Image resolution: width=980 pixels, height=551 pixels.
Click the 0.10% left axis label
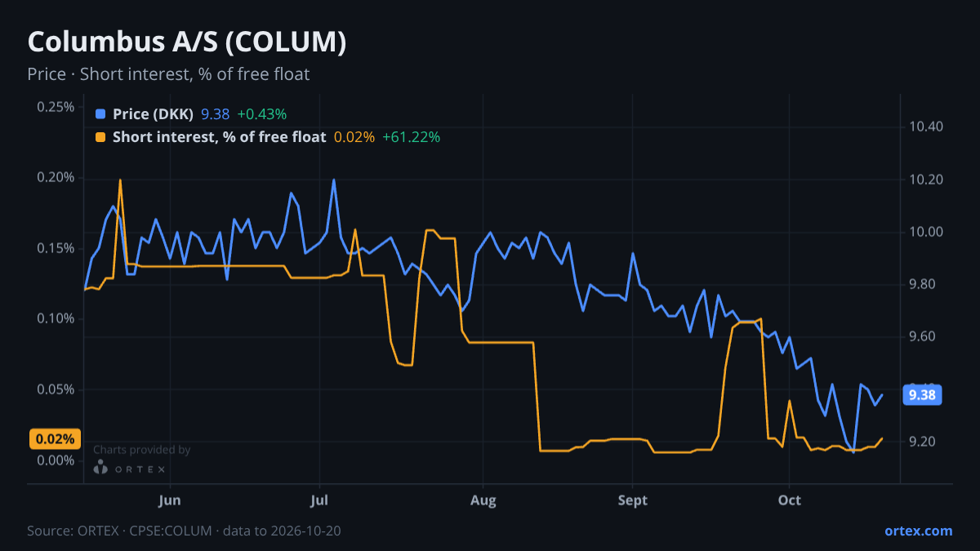coord(56,318)
